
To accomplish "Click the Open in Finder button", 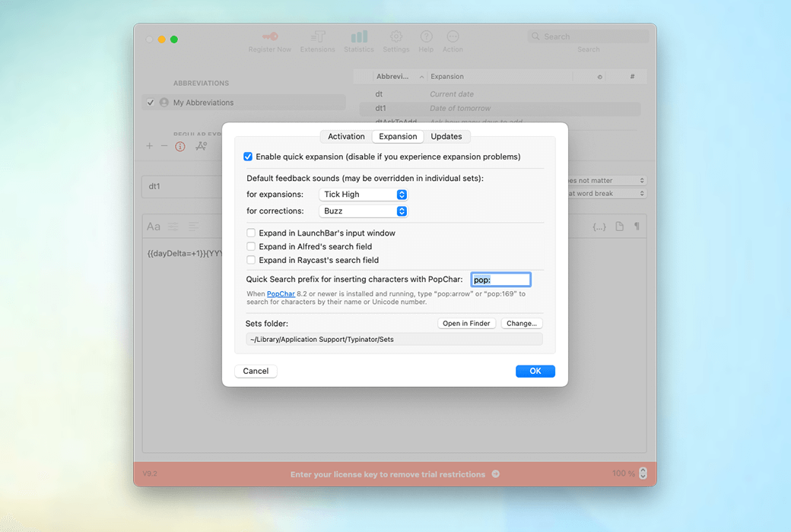I will pos(466,323).
